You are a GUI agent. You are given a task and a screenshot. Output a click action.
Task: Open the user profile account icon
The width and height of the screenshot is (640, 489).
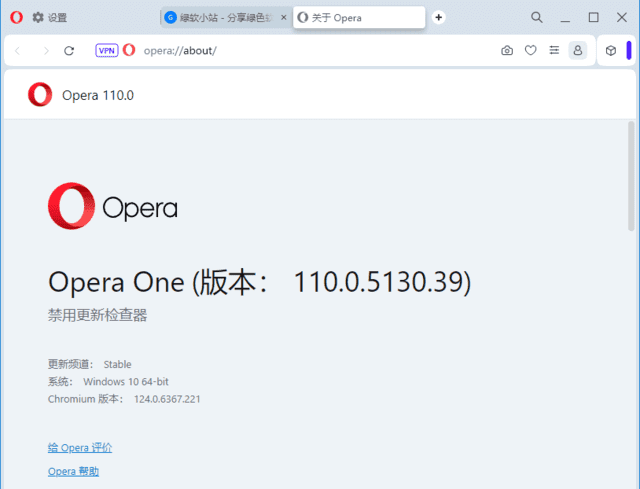coord(578,50)
